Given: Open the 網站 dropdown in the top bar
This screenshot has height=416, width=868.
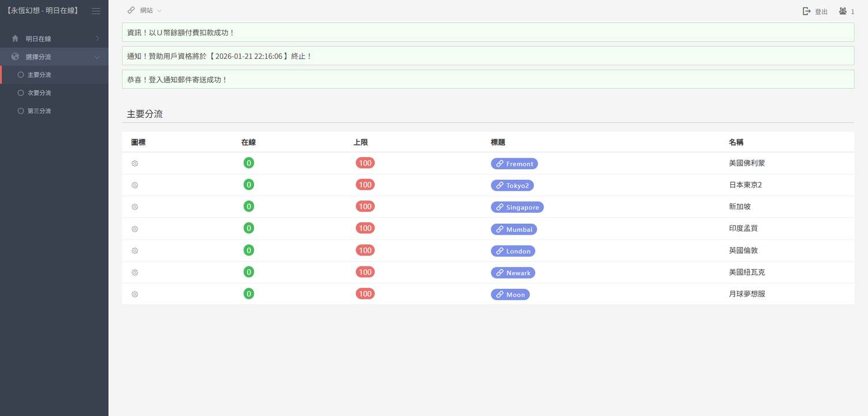Looking at the screenshot, I should [x=145, y=10].
